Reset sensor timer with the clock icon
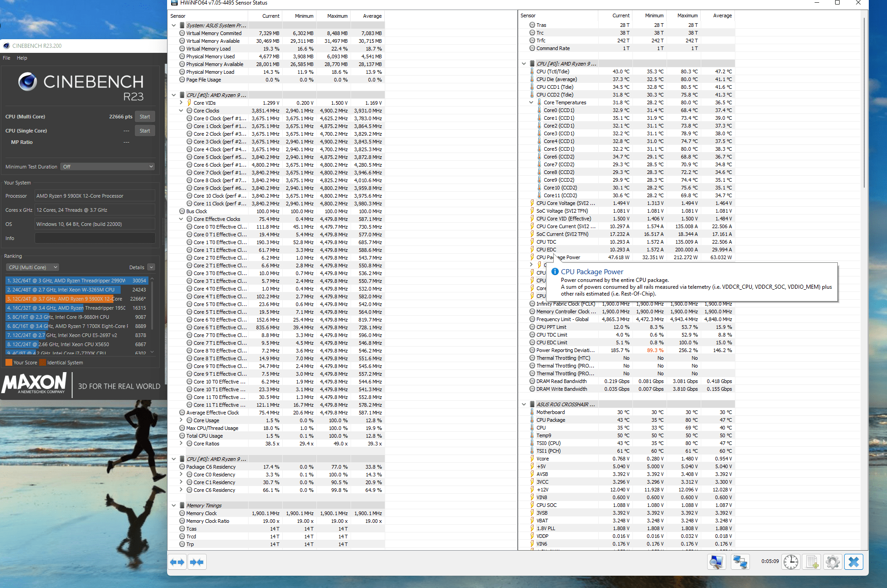Viewport: 887px width, 588px height. pyautogui.click(x=791, y=562)
